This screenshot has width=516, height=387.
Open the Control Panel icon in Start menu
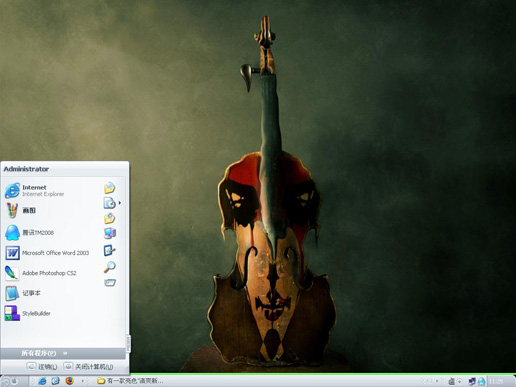(x=109, y=250)
